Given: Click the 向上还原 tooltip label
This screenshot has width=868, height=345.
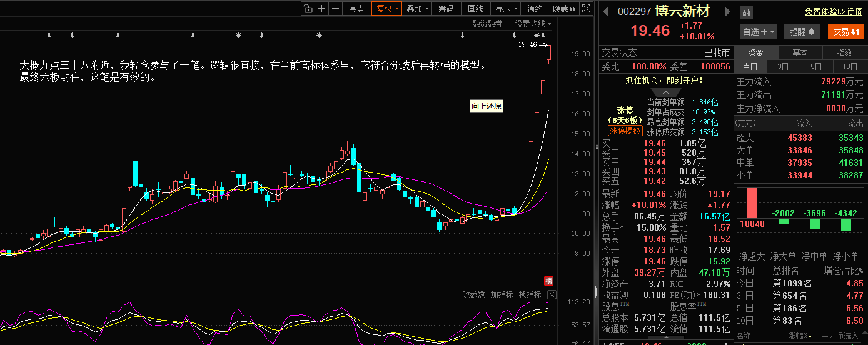Looking at the screenshot, I should coord(487,106).
